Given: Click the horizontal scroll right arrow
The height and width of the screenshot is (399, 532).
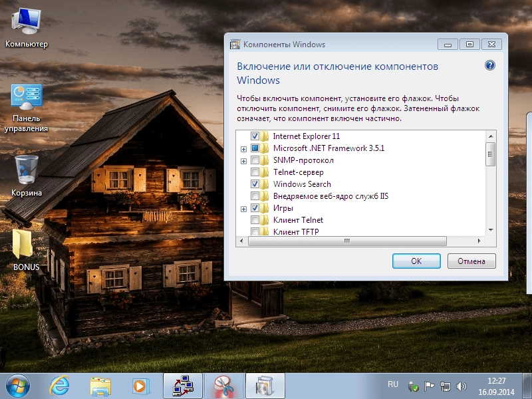Looking at the screenshot, I should [x=479, y=241].
